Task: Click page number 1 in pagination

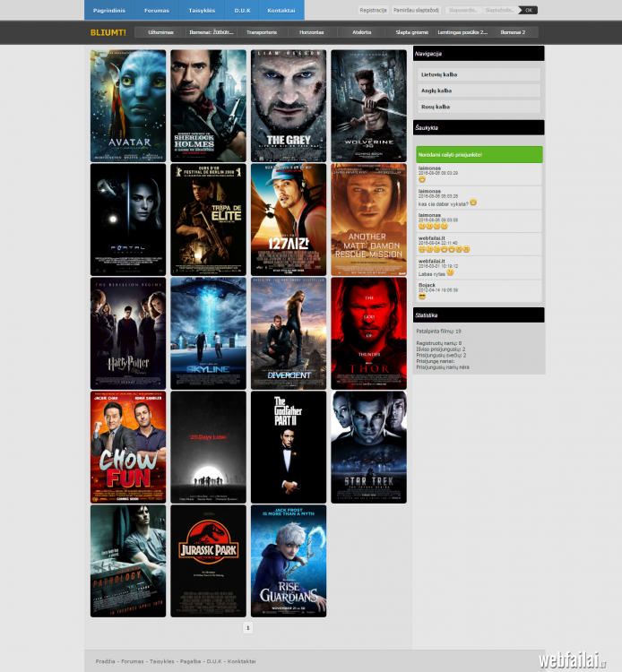Action: [247, 628]
